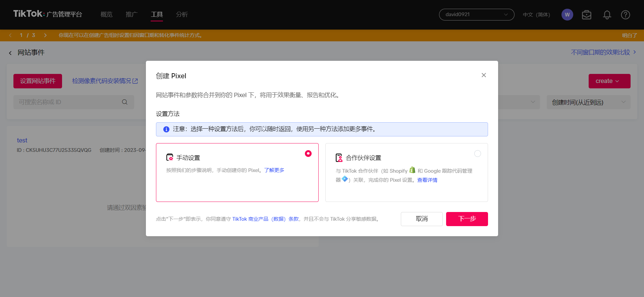The height and width of the screenshot is (297, 644).
Task: Open the test pixel entry
Action: (22, 140)
